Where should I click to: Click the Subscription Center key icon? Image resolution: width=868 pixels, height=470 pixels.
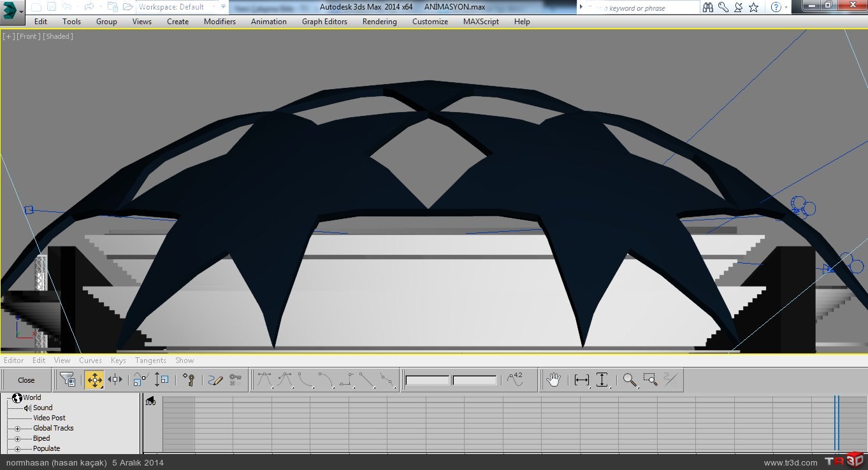point(723,7)
